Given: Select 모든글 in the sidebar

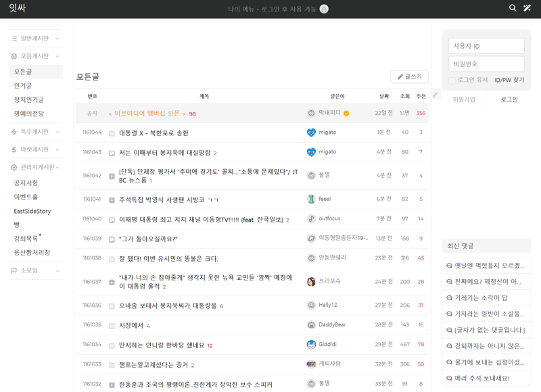Looking at the screenshot, I should click(x=36, y=72).
